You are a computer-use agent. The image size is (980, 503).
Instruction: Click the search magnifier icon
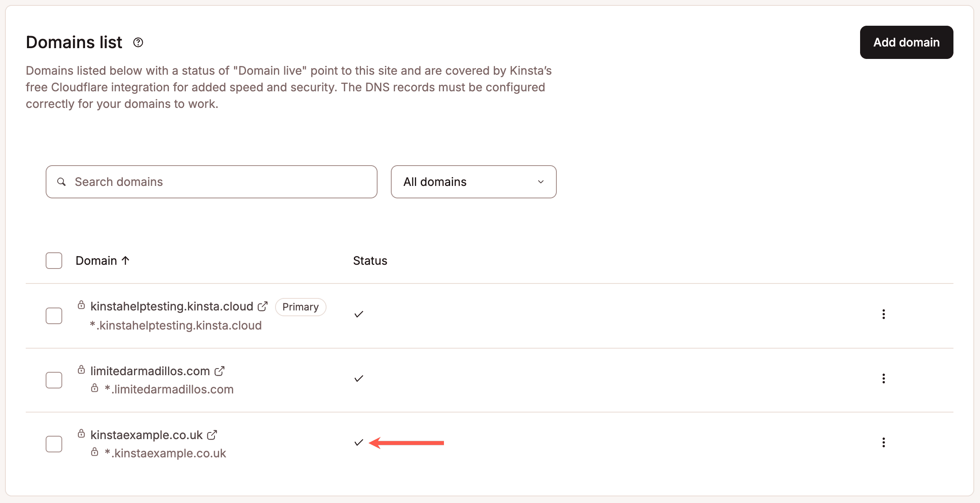[61, 182]
